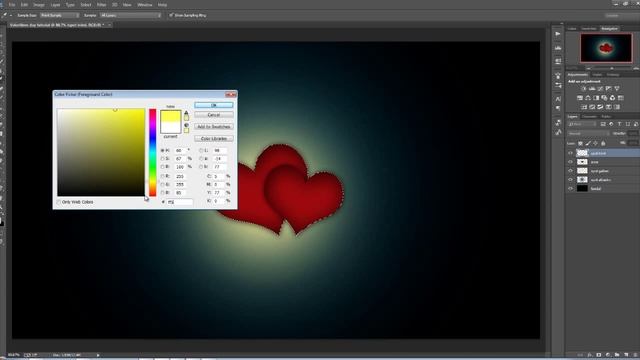Image resolution: width=640 pixels, height=360 pixels.
Task: Add an Exposure adjustment layer
Action: tap(609, 89)
